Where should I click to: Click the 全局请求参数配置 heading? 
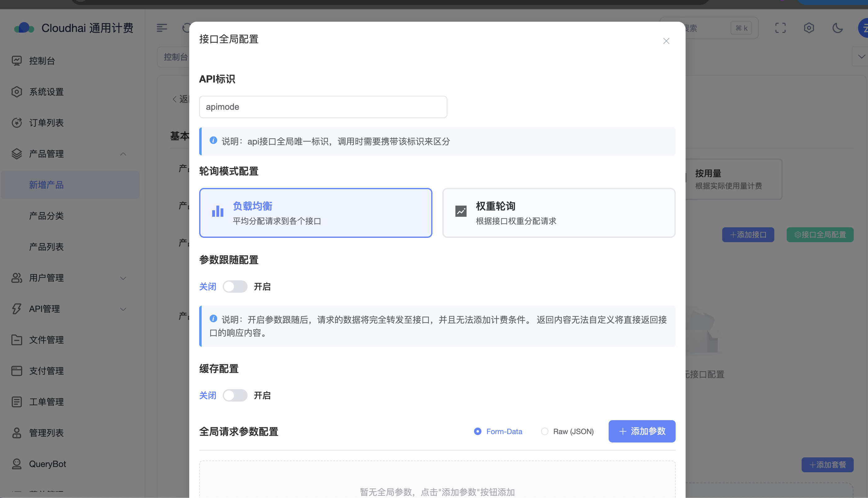[239, 431]
